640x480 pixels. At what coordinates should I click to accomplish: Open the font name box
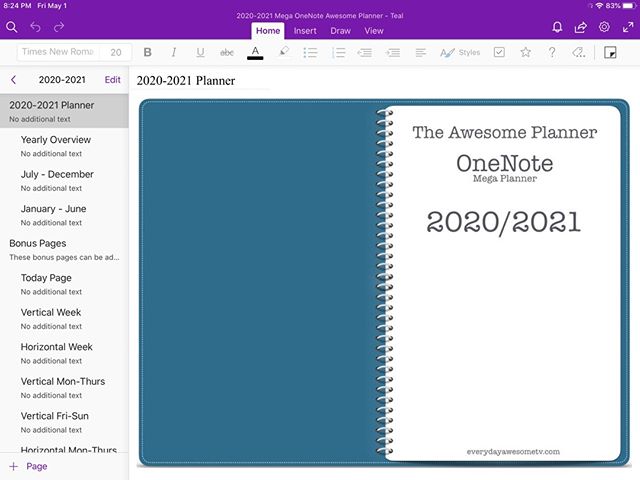(58, 52)
